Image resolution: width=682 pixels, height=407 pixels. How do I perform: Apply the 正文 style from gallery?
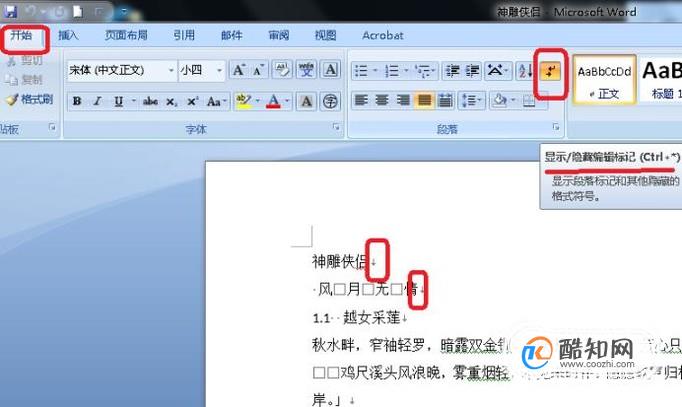604,80
